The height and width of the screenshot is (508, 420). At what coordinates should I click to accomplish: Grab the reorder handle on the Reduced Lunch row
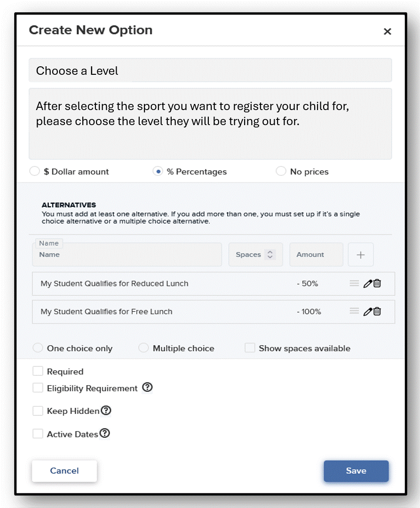coord(354,284)
